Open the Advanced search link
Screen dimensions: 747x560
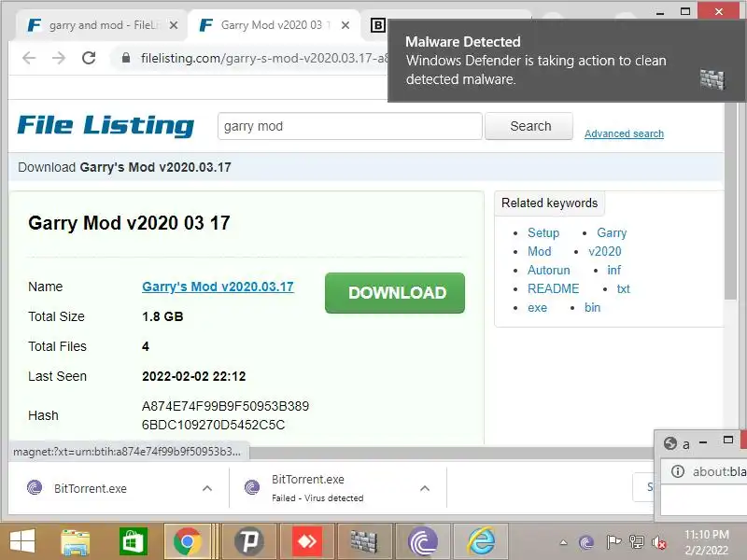pos(624,133)
